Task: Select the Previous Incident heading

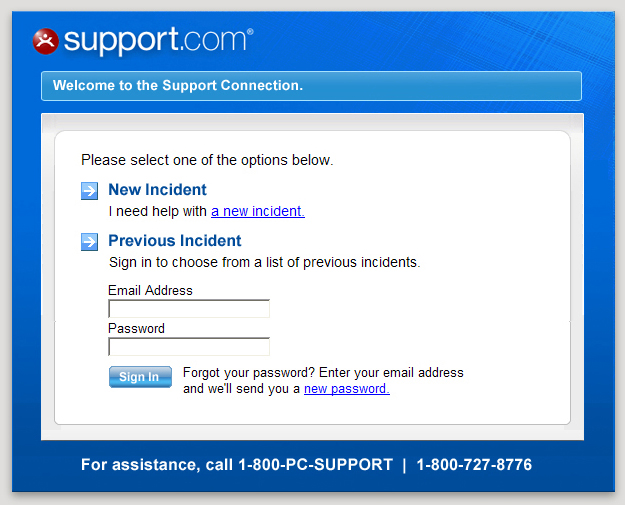Action: coord(175,240)
